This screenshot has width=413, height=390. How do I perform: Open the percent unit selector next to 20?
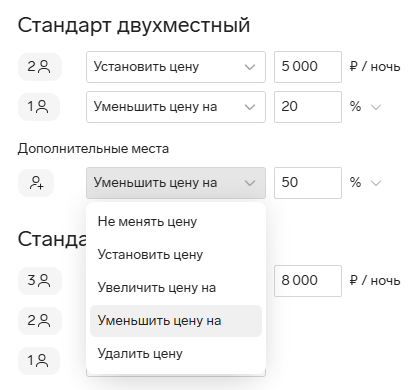tap(365, 107)
